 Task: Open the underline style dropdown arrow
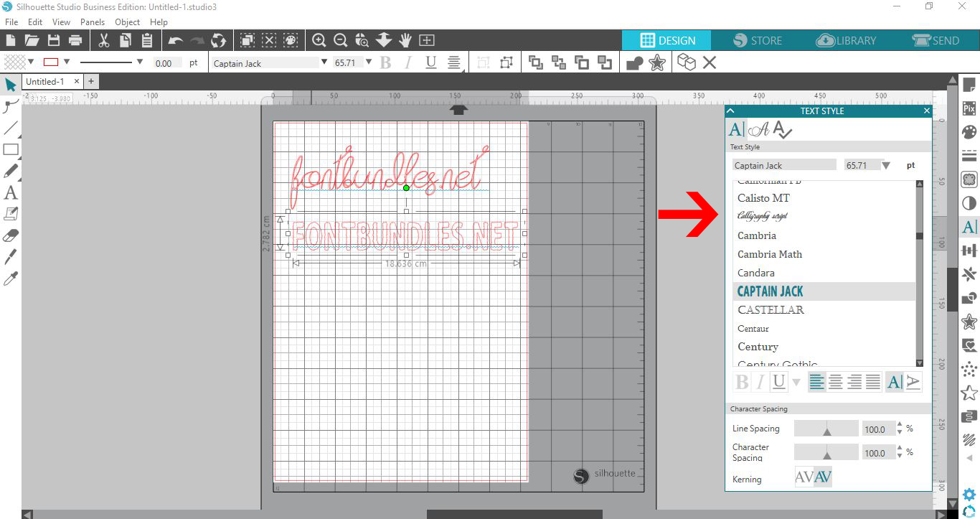click(796, 382)
